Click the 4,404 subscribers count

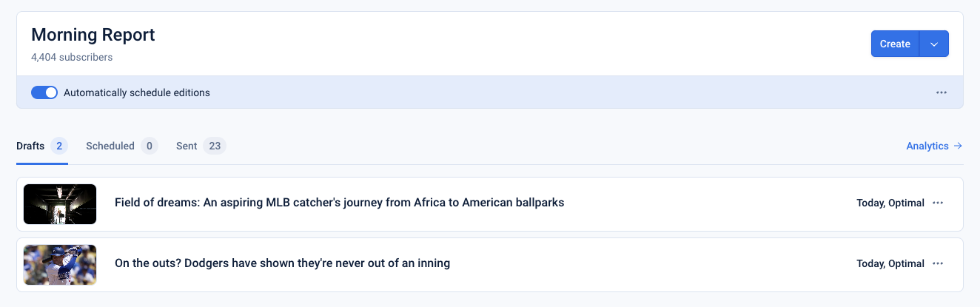72,56
